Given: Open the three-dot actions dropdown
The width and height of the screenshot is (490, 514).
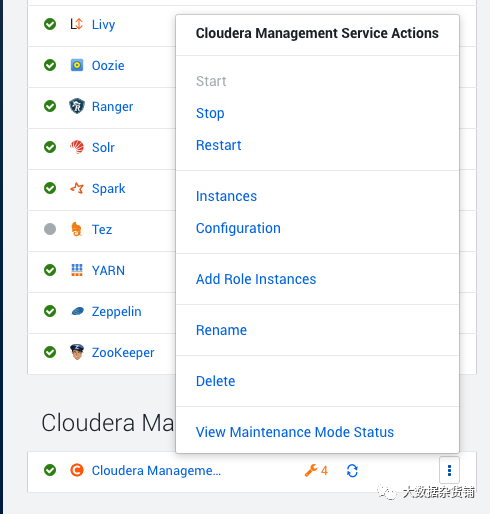Looking at the screenshot, I should pyautogui.click(x=449, y=470).
